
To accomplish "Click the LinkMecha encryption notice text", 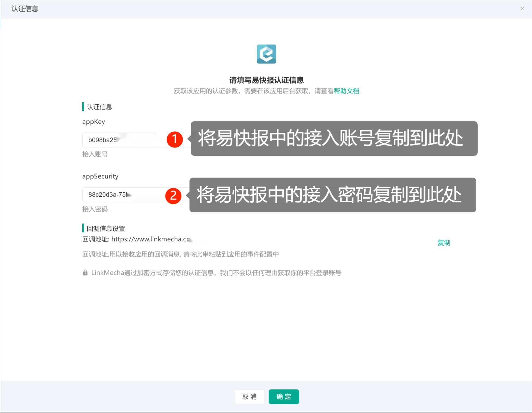I will [x=216, y=273].
